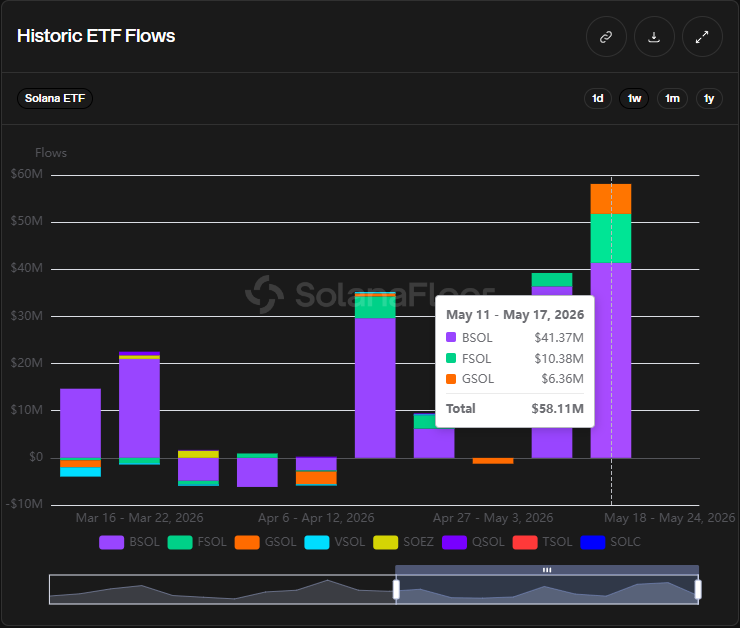Viewport: 740px width, 628px height.
Task: Toggle FSOL series in legend
Action: coord(197,542)
